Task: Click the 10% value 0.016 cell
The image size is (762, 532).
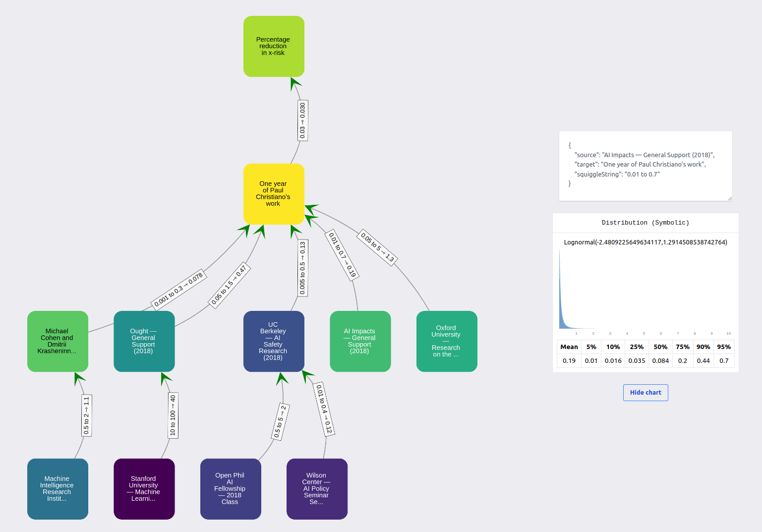Action: coord(613,360)
